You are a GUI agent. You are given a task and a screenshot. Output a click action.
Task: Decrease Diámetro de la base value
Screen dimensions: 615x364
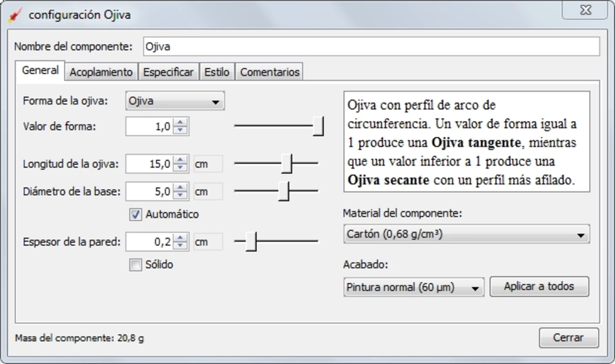[180, 195]
